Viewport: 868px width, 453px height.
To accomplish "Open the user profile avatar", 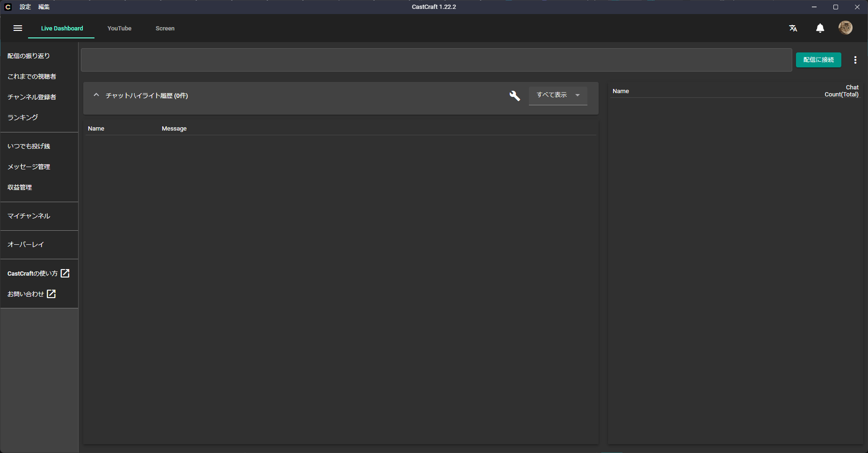I will [845, 28].
